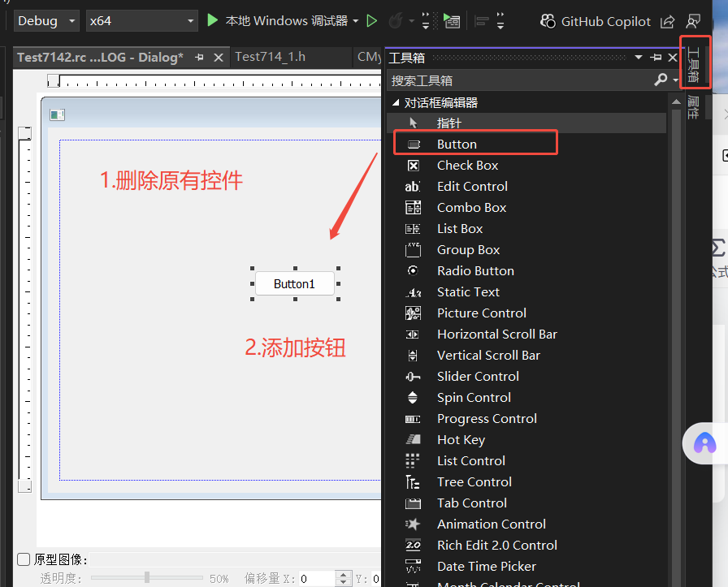The image size is (728, 587).
Task: Select the Combo Box control
Action: click(x=526, y=207)
